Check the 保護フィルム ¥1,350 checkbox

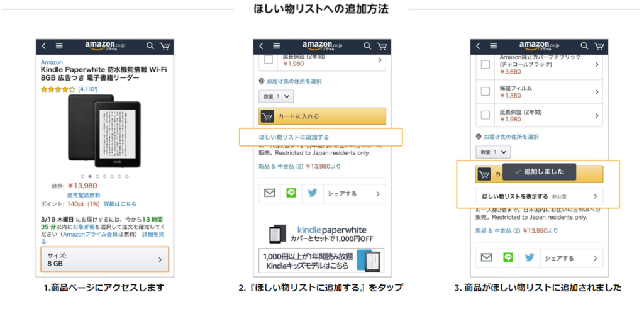click(486, 92)
